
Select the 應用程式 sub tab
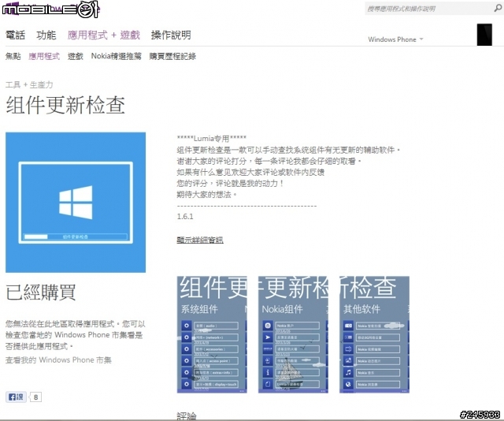tap(44, 56)
